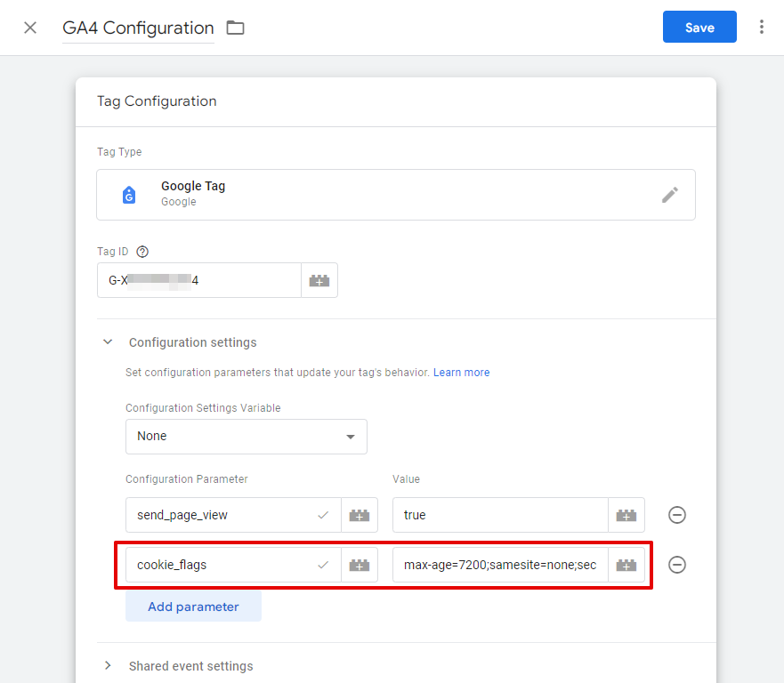Open variable picker for the send_page_view value
This screenshot has height=683, width=784.
click(x=626, y=515)
